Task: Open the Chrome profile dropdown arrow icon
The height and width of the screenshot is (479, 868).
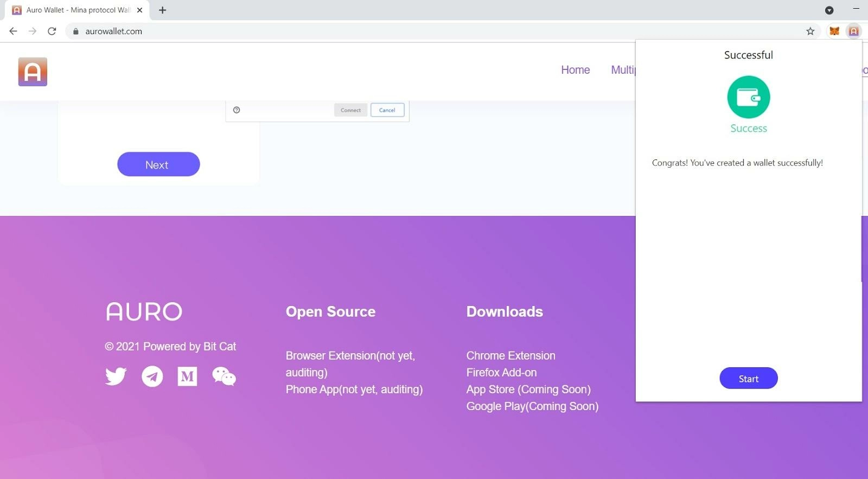Action: (x=829, y=10)
